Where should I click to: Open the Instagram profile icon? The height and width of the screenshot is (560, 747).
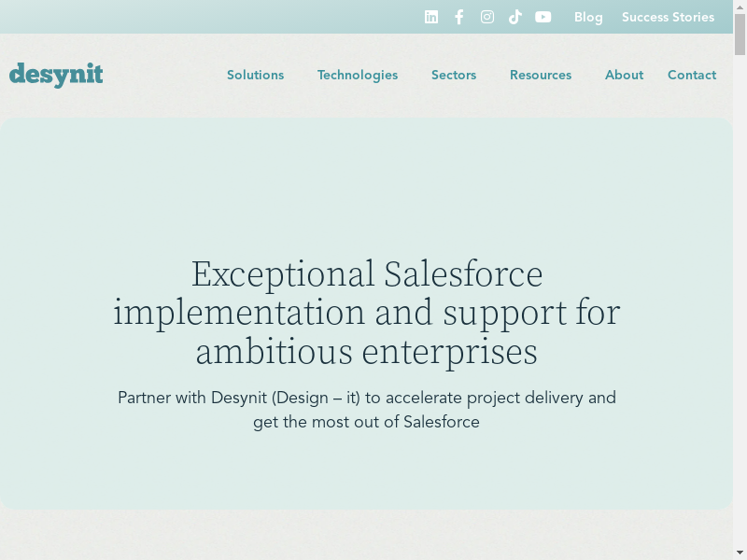pyautogui.click(x=487, y=17)
